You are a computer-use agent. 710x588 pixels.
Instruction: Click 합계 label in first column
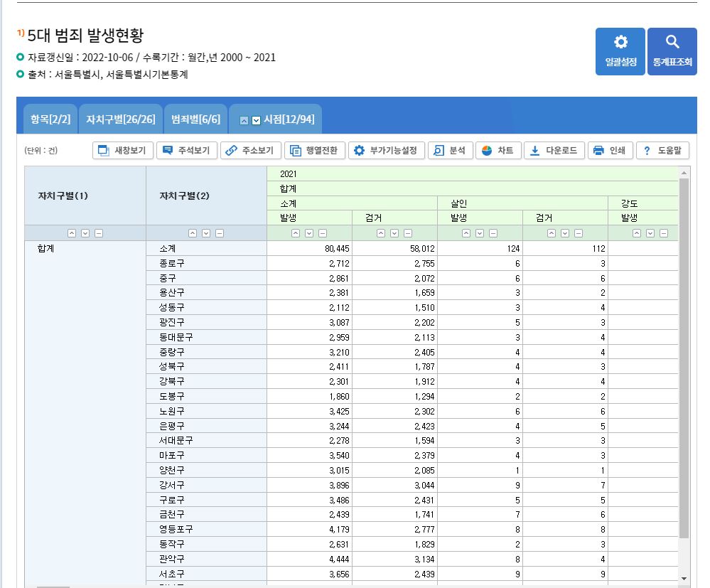coord(45,249)
